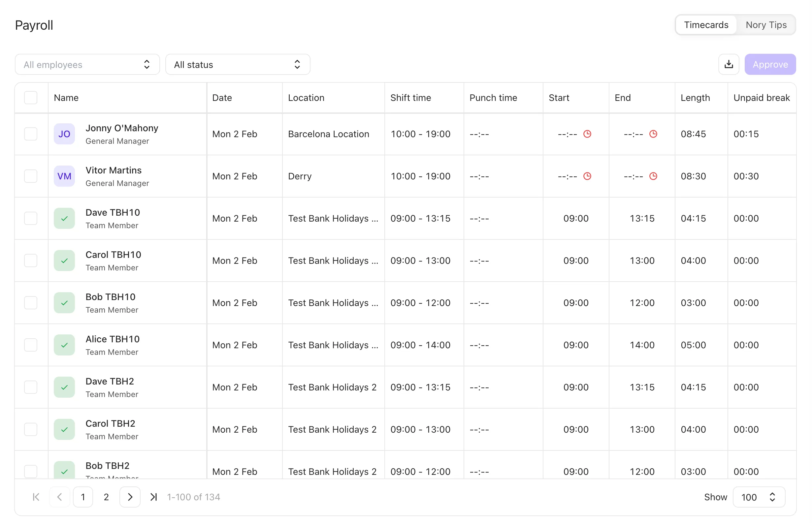Select the Timecards tab

pos(706,24)
